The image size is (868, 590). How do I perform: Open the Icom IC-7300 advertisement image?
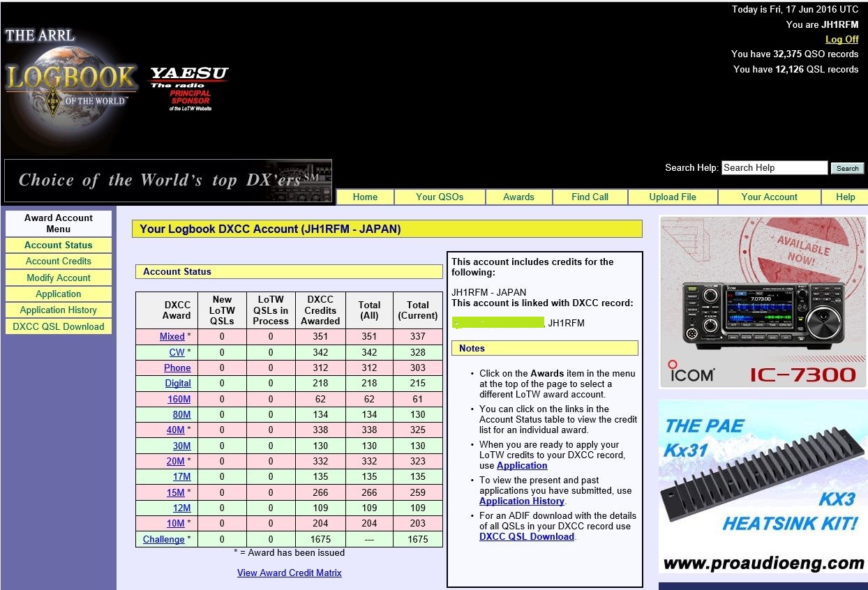[763, 302]
